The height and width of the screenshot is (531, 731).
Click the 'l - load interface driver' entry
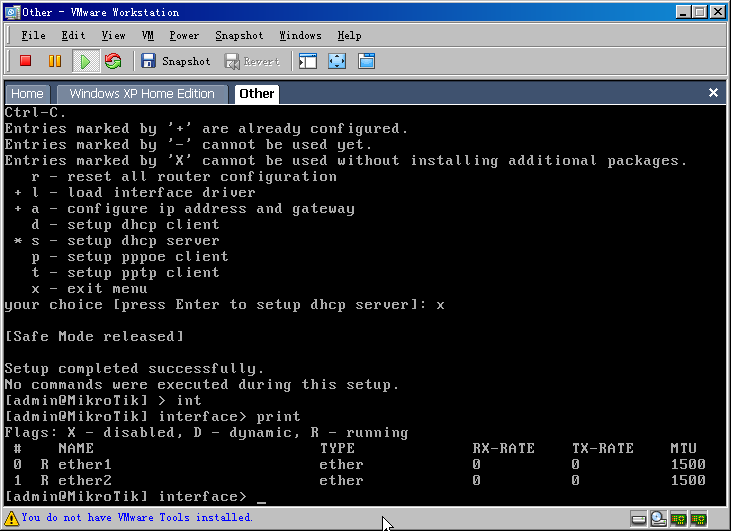143,193
